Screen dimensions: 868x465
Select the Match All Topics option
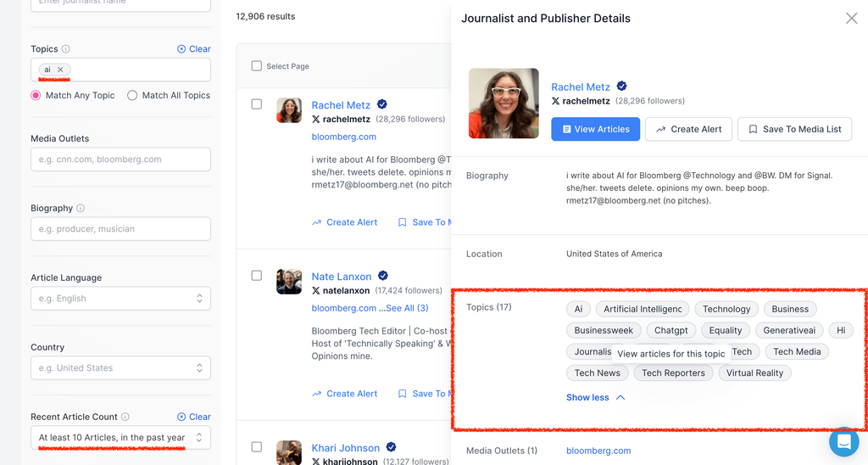132,96
